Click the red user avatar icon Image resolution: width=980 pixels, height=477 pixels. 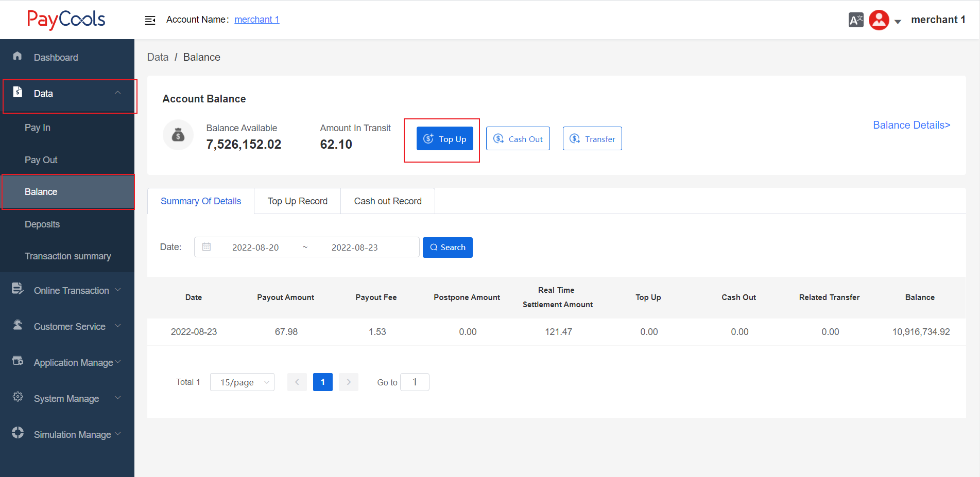879,20
